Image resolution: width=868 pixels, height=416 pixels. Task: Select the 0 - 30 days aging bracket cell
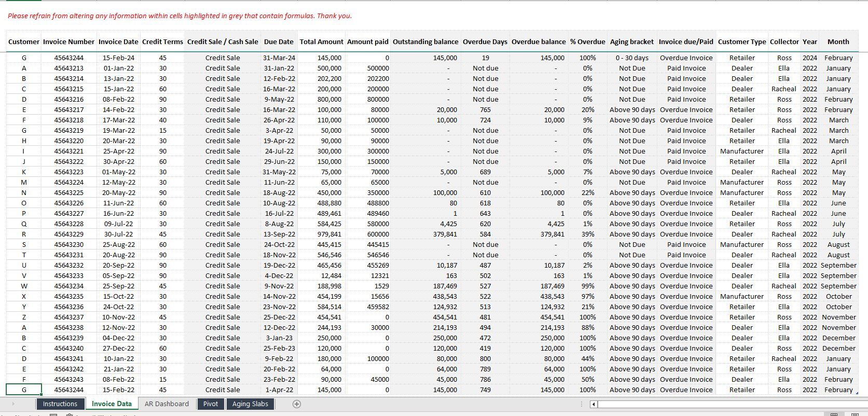(632, 58)
